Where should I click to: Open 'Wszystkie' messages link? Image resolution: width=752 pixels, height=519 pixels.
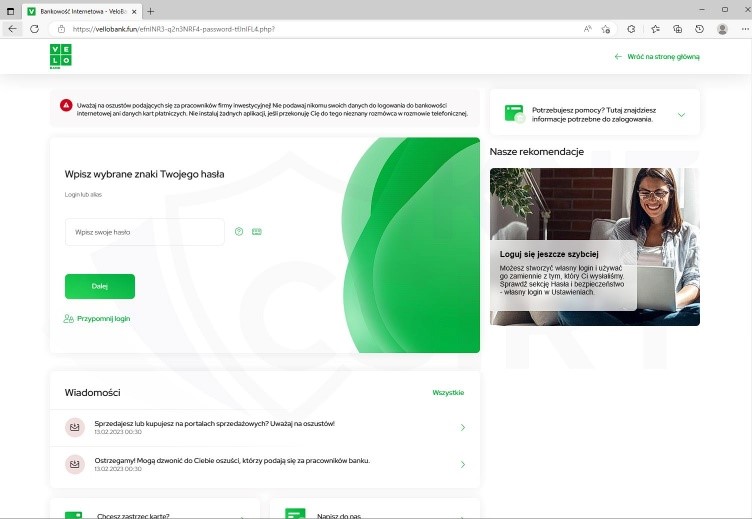pos(448,393)
